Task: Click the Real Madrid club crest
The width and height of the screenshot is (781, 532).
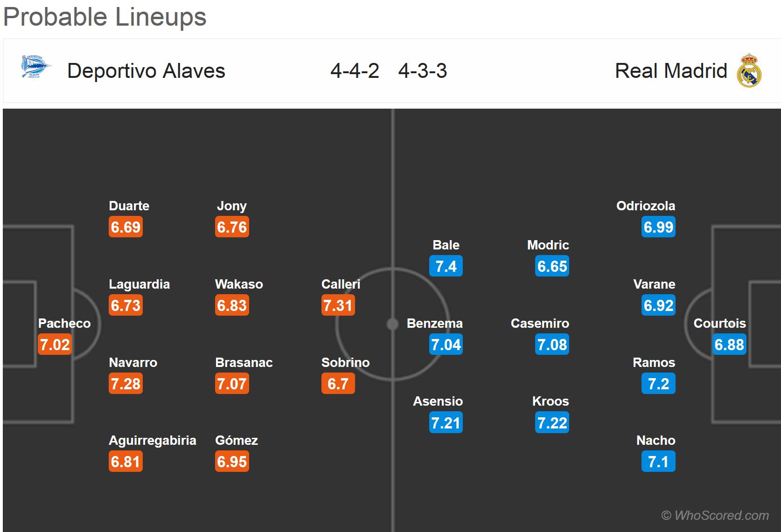Action: pos(749,71)
